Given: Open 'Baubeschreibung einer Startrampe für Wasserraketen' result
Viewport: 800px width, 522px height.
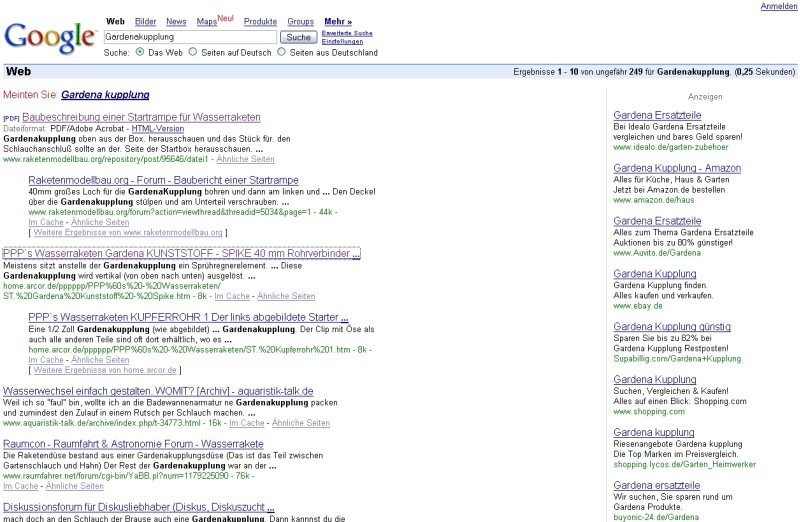Looking at the screenshot, I should coord(141,117).
